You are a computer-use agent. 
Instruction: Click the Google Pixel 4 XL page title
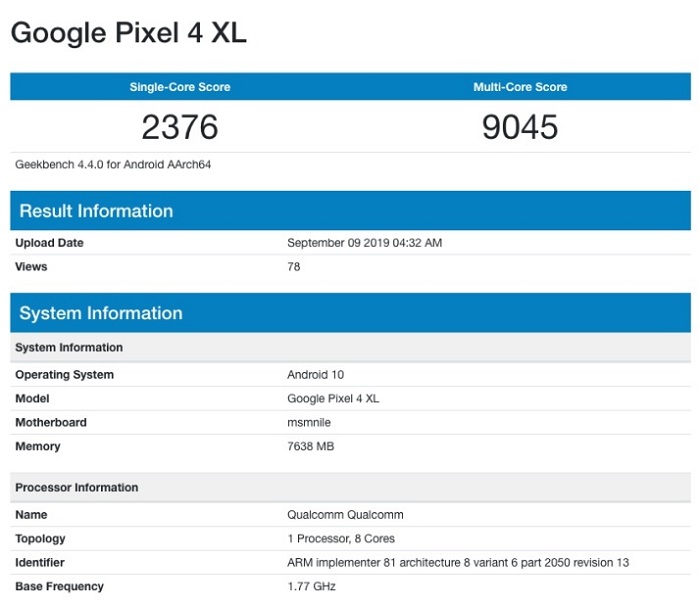tap(129, 33)
